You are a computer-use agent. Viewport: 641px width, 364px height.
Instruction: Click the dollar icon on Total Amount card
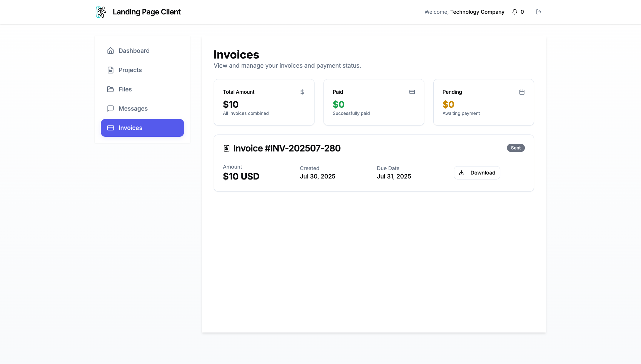302,92
